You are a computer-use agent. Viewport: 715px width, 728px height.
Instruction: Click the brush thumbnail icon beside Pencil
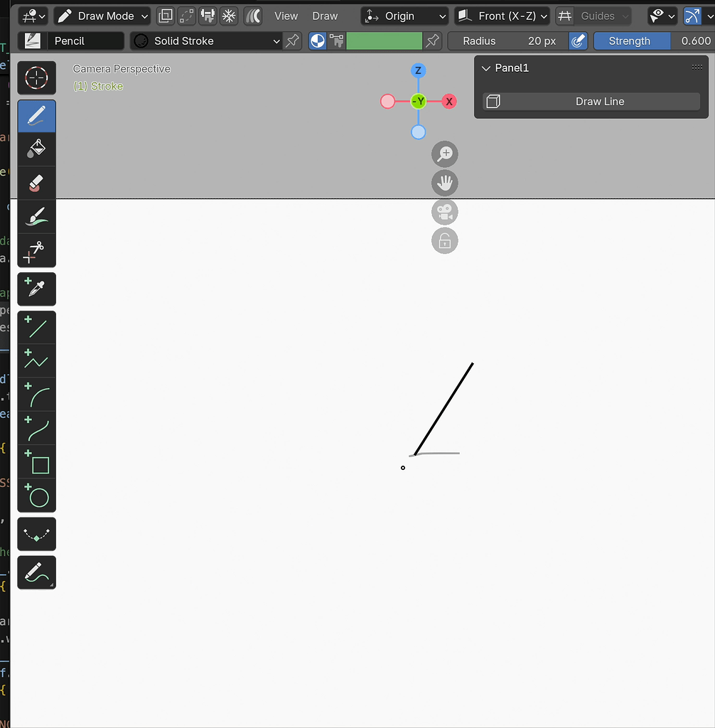click(32, 41)
